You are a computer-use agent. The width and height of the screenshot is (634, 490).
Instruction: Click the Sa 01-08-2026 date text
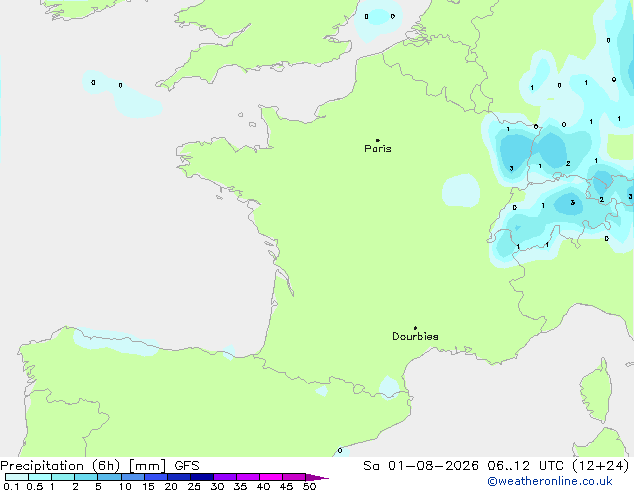tap(421, 466)
